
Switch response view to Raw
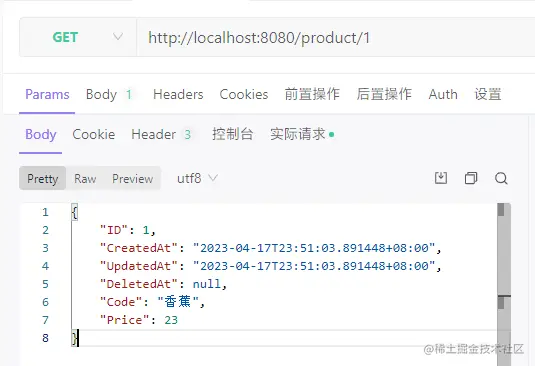[x=85, y=179]
